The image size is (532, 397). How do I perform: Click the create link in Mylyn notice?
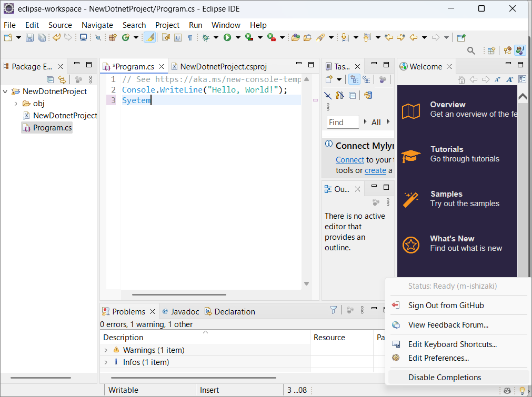375,170
